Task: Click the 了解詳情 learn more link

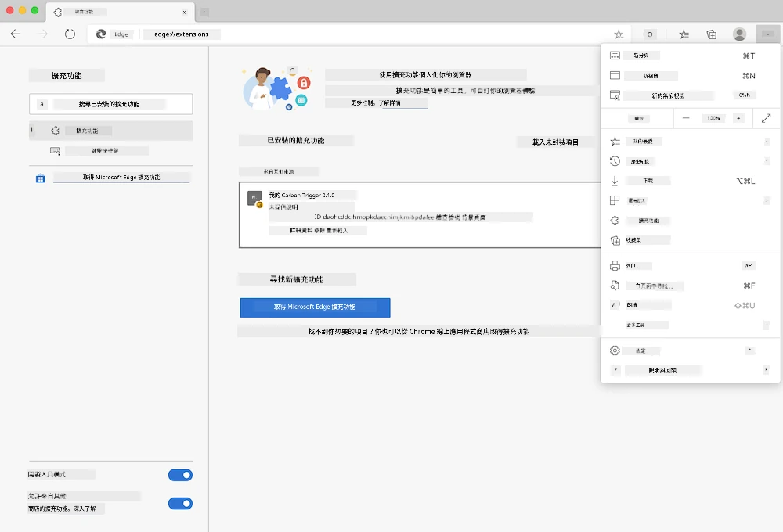Action: pyautogui.click(x=389, y=102)
